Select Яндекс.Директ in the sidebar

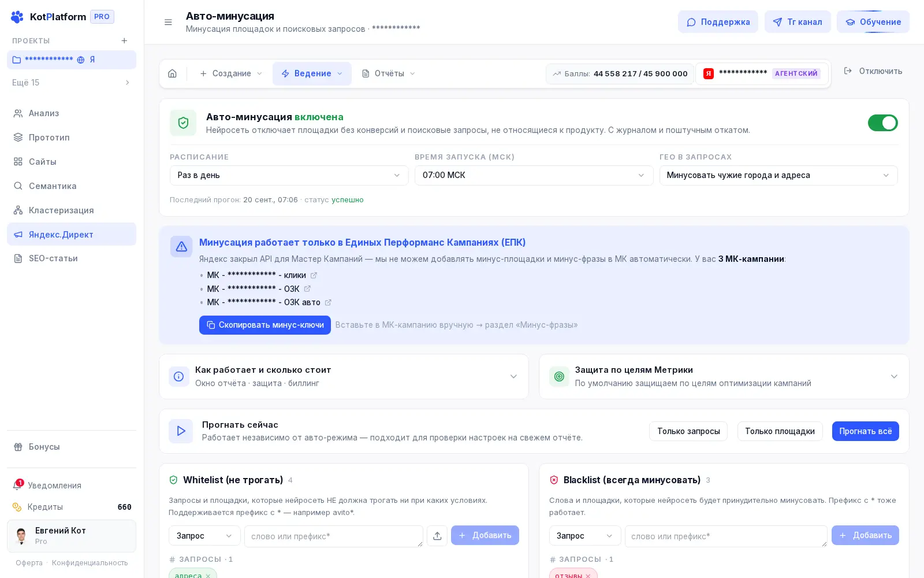coord(72,234)
